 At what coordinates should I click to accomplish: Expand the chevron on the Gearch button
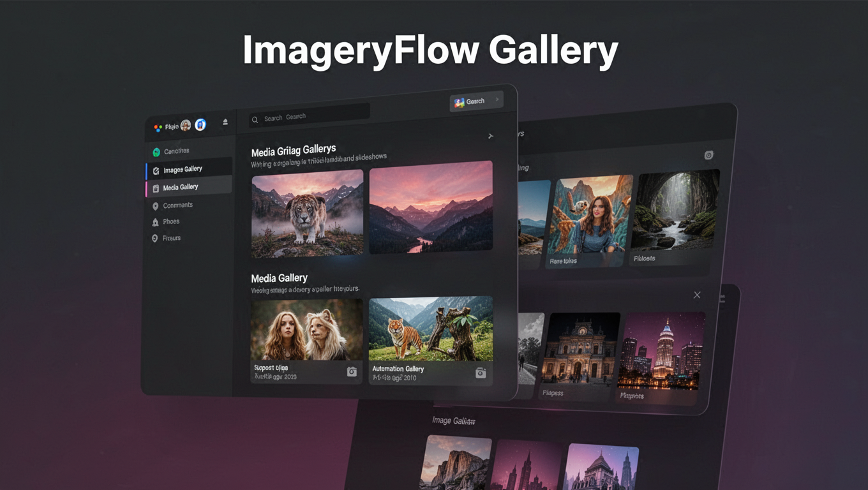(497, 99)
